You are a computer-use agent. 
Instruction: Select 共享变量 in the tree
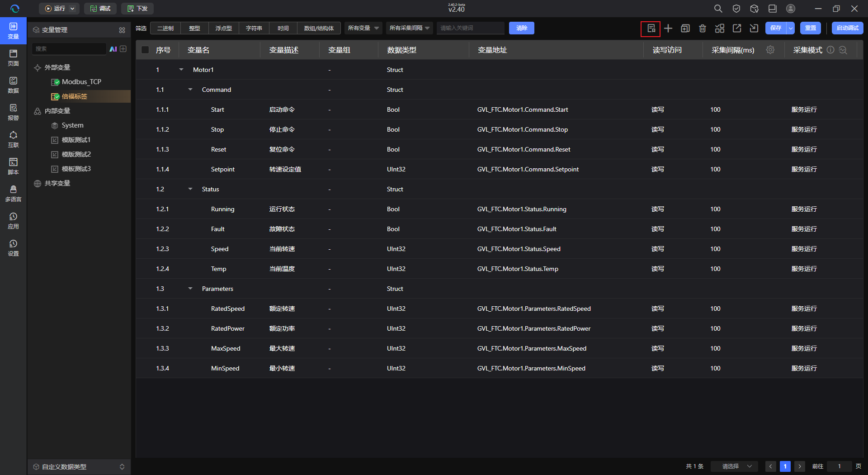pos(57,183)
